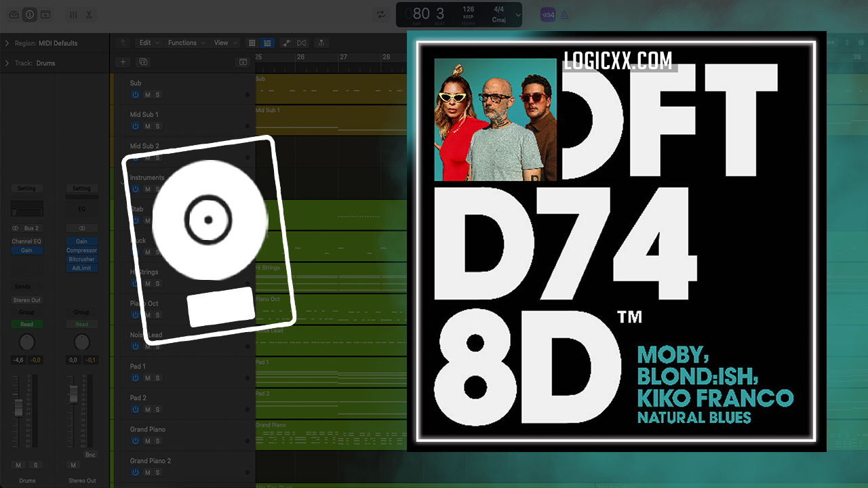Switch to the list view icon
Screen dimensions: 868x488
(x=267, y=43)
